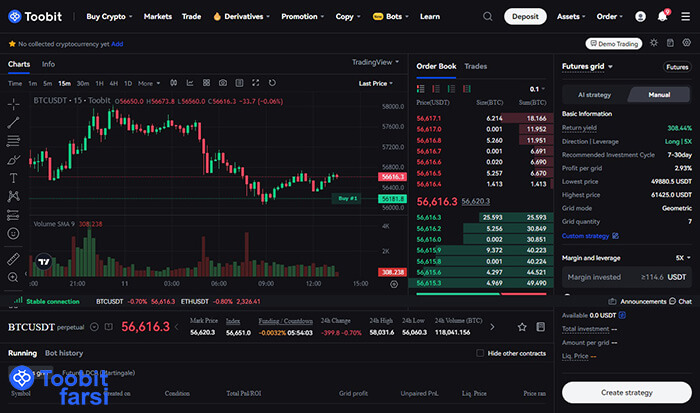Viewport: 700px width, 413px height.
Task: Open the emoji sticker drawing tool
Action: (13, 233)
